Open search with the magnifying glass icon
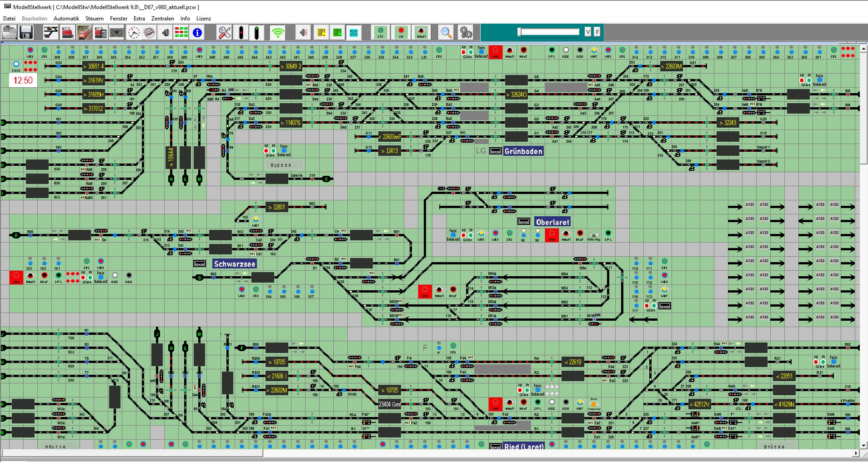 click(447, 33)
